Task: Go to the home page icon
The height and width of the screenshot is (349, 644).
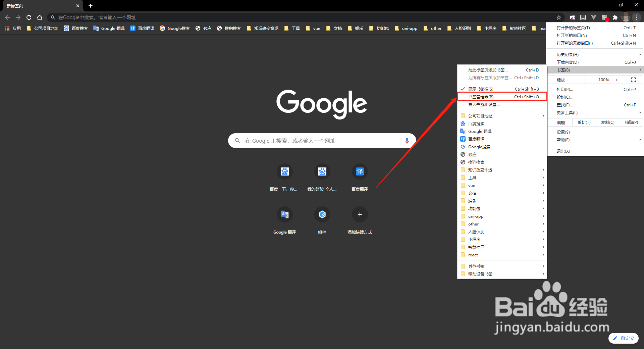Action: [x=40, y=17]
